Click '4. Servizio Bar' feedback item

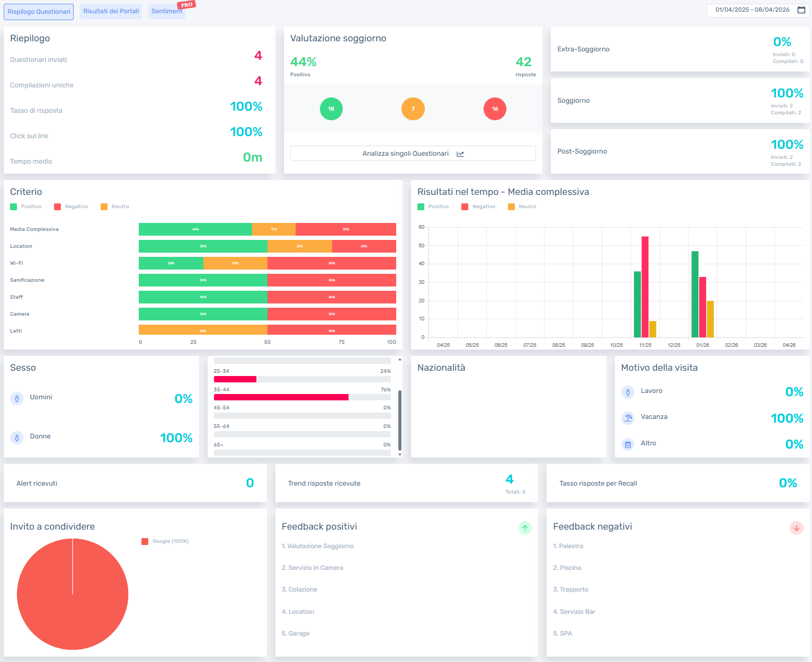[x=574, y=612]
